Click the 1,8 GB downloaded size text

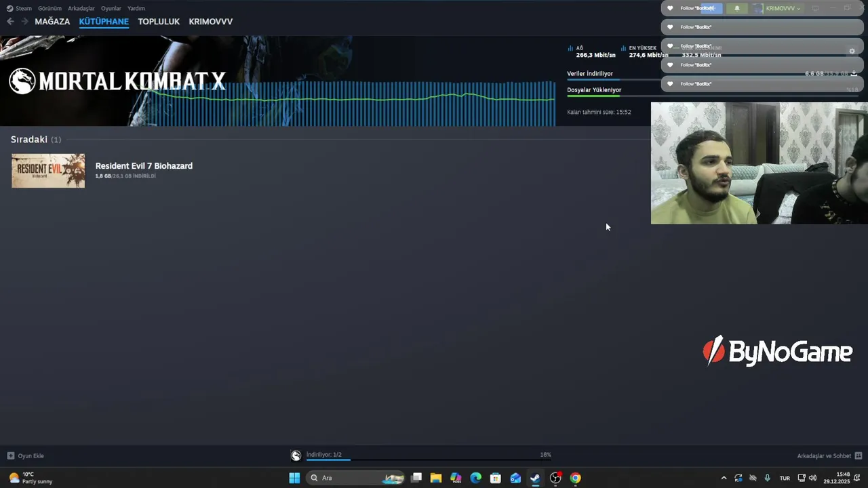[103, 176]
